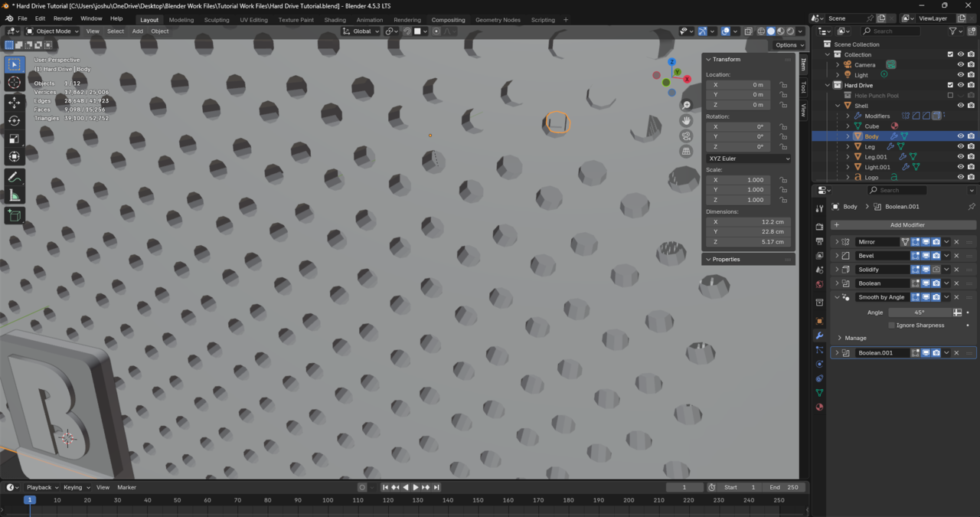Click the Dimensions X value field

(x=748, y=222)
